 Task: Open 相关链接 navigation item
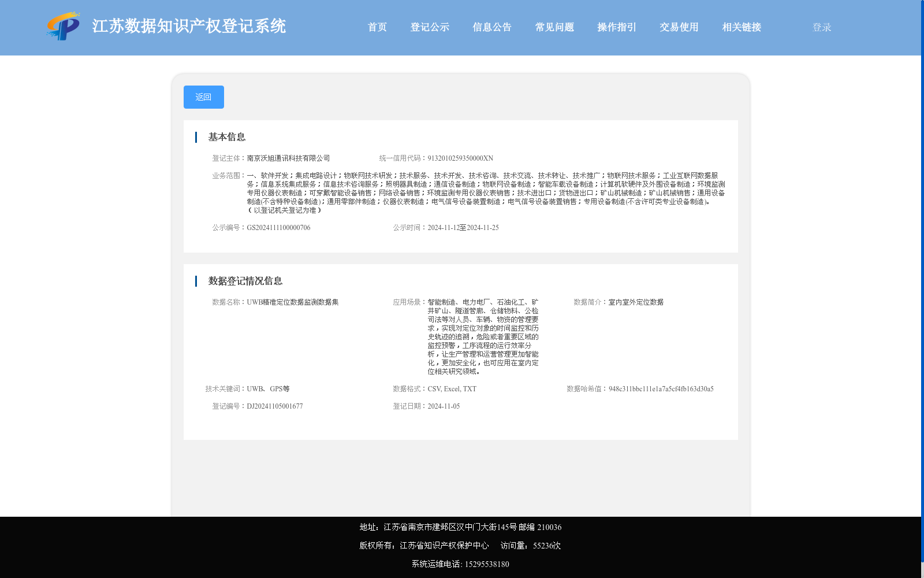pos(742,27)
